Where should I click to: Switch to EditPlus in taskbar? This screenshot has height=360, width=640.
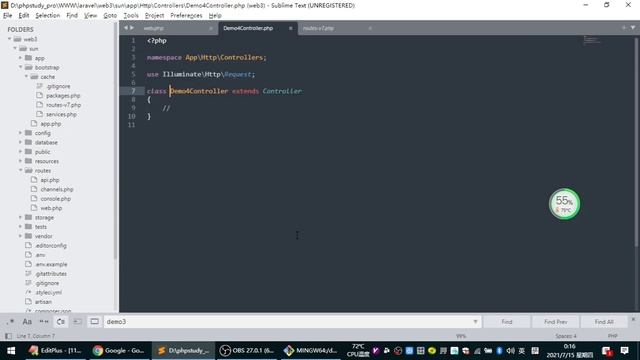pyautogui.click(x=55, y=351)
